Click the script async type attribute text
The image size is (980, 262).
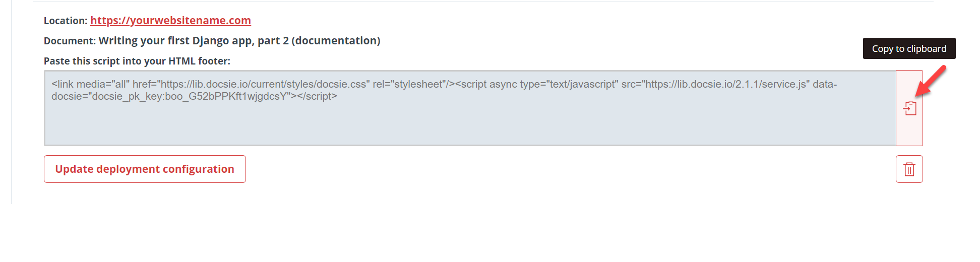tap(537, 84)
